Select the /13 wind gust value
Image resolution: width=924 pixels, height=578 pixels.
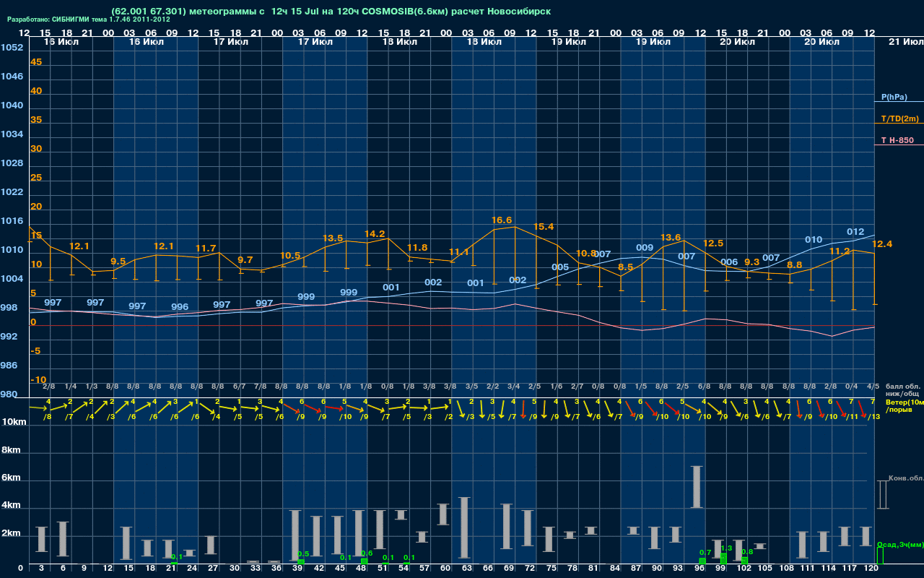[873, 417]
